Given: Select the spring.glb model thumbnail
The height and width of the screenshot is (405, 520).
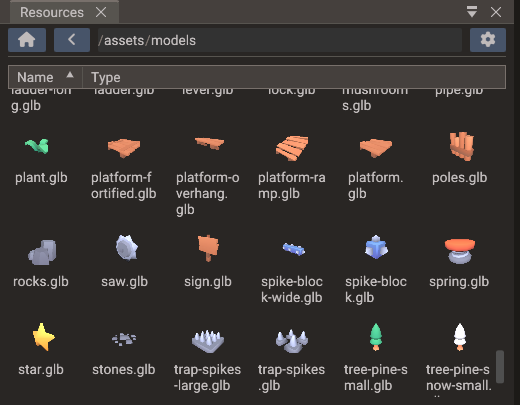Looking at the screenshot, I should 460,251.
